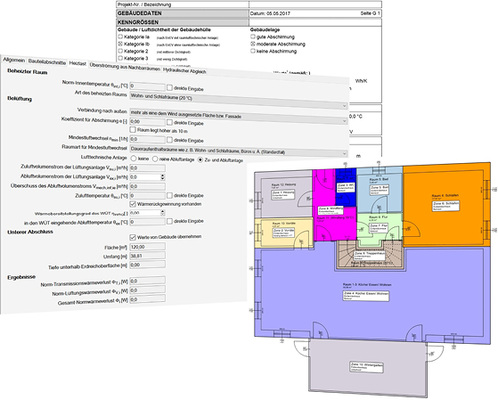The width and height of the screenshot is (498, 400).
Task: Click the GEBÄUDEDATEN header in report
Action: (x=182, y=13)
